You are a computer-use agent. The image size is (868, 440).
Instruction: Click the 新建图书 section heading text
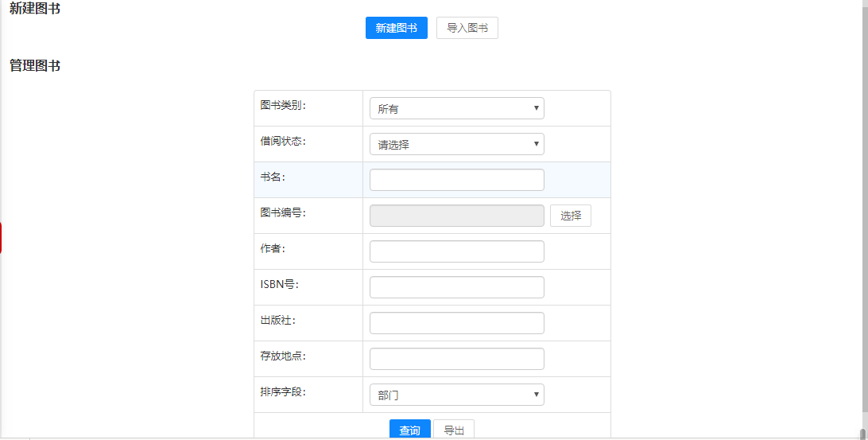click(35, 9)
